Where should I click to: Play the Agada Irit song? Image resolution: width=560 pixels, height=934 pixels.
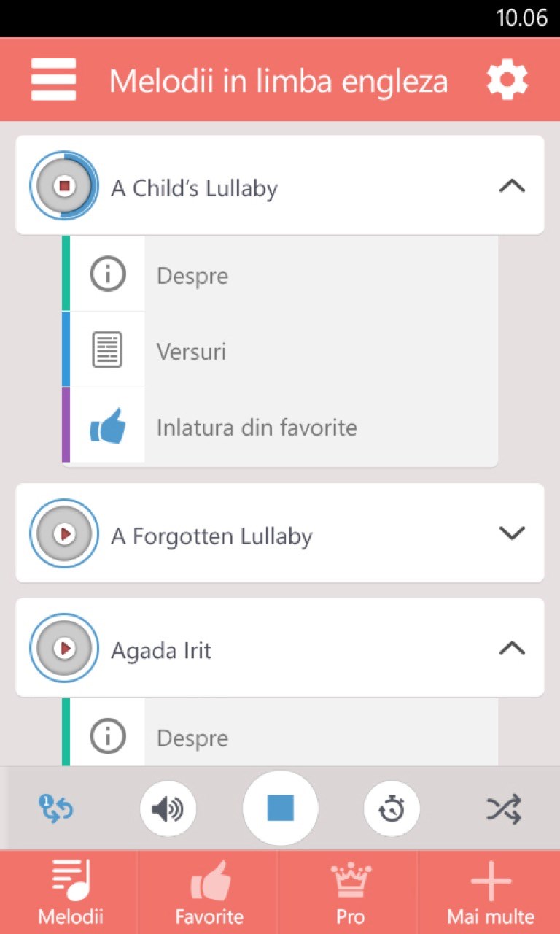click(64, 648)
